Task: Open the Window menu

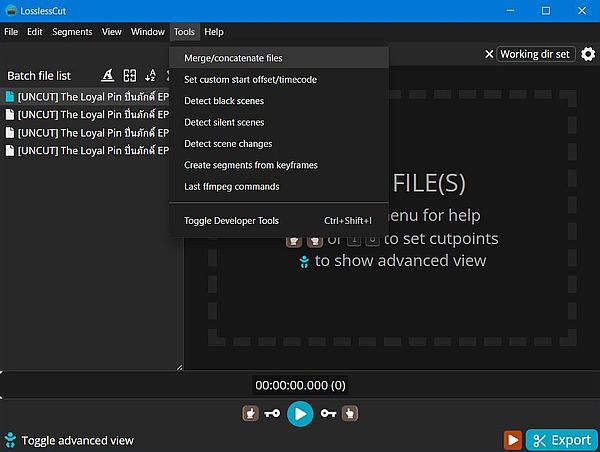Action: pos(148,32)
